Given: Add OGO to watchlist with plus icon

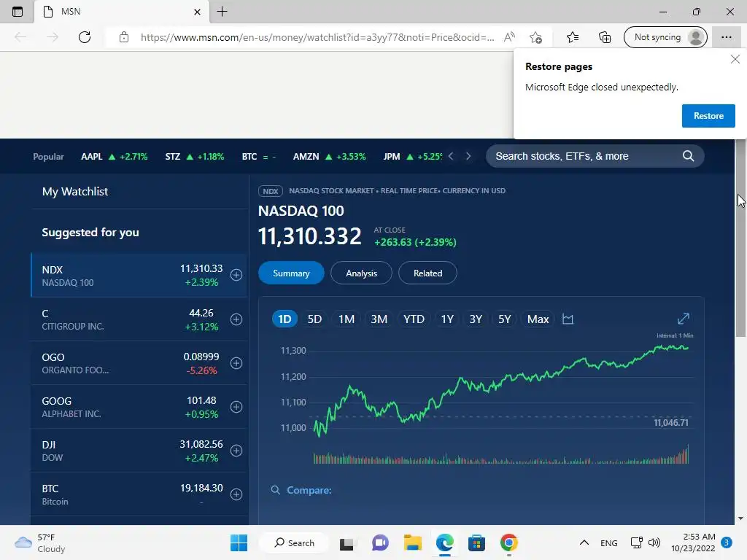Looking at the screenshot, I should pos(236,363).
